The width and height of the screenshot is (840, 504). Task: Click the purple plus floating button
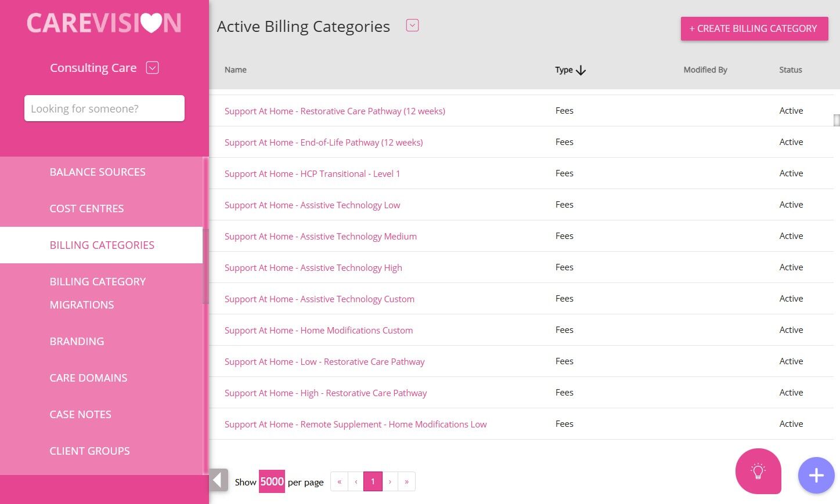click(x=816, y=475)
